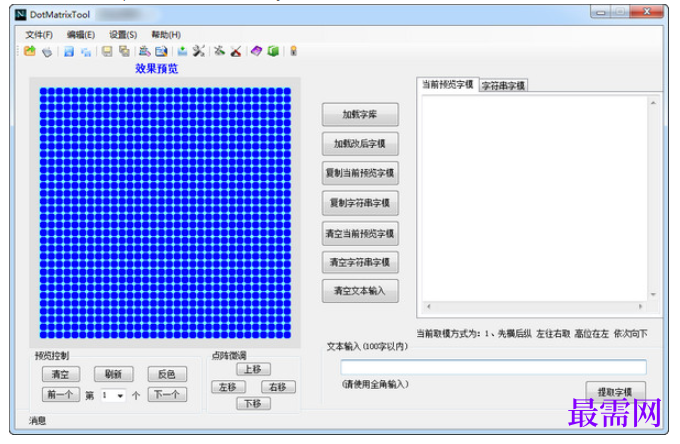This screenshot has width=680, height=444.
Task: Click the red-handled tools toolbar icon
Action: [x=235, y=52]
